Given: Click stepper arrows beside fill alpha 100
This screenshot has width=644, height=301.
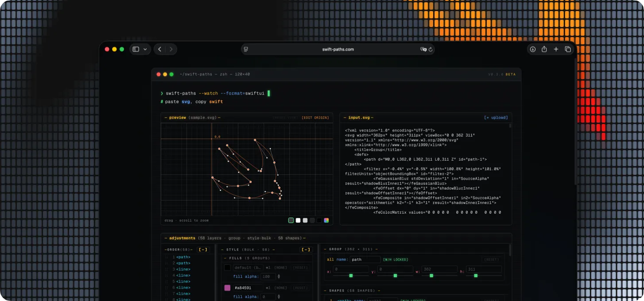Looking at the screenshot, I should tap(279, 277).
